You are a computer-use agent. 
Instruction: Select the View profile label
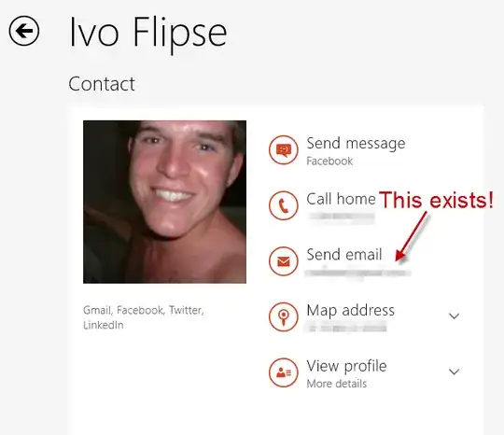[x=346, y=366]
